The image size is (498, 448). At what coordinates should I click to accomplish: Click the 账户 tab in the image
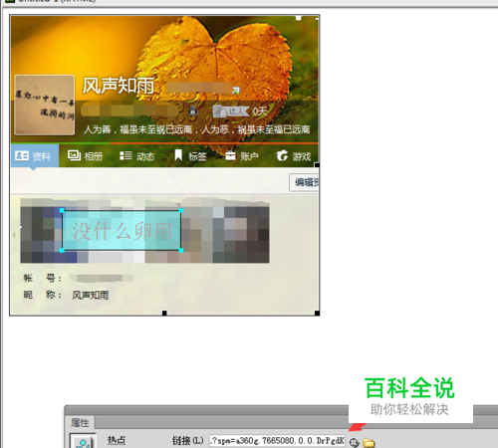click(242, 155)
